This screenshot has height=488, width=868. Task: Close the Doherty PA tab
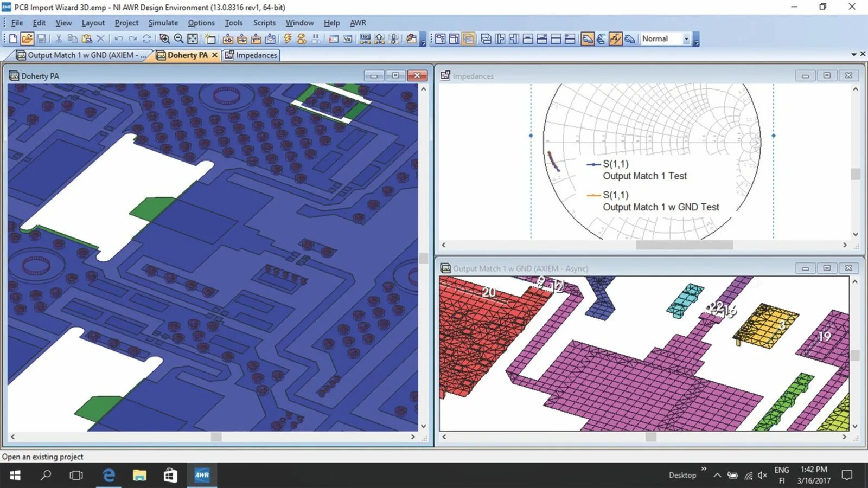coord(215,55)
